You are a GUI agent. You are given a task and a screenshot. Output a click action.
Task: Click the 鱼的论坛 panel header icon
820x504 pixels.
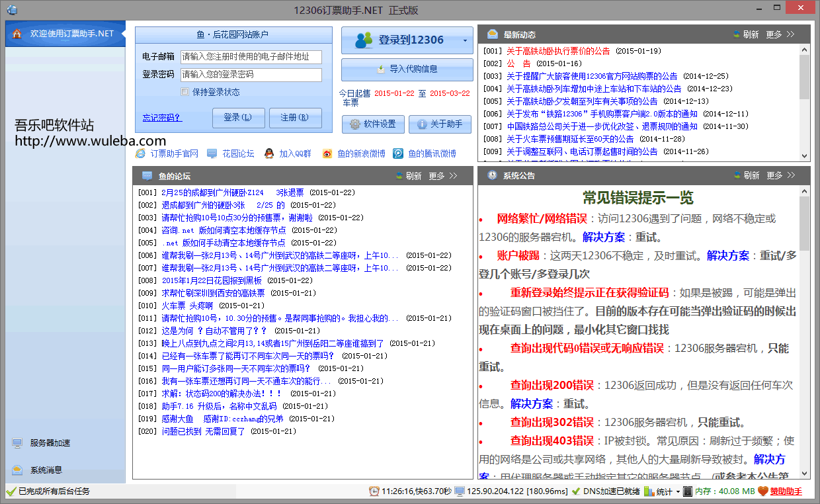(x=147, y=176)
